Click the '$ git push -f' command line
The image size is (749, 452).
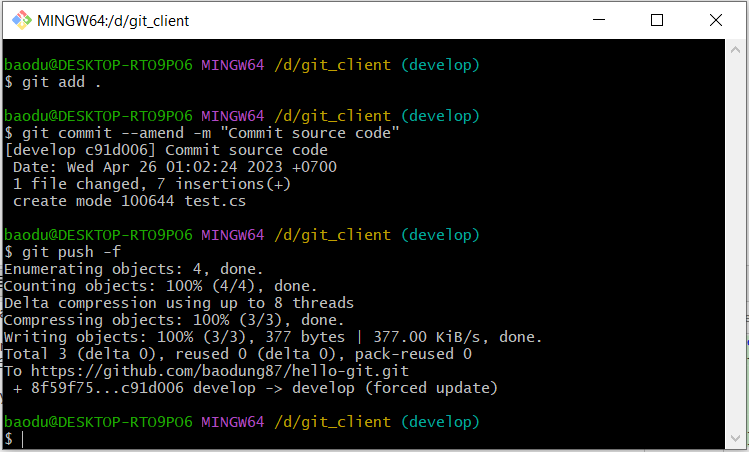coord(63,252)
